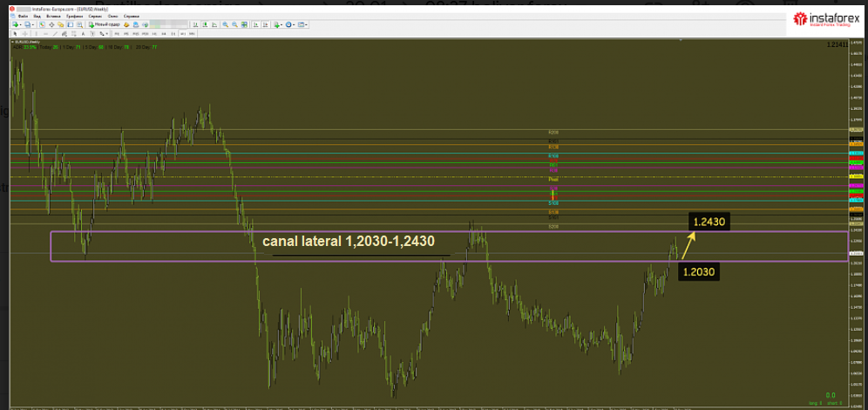Viewport: 868px width, 410px height.
Task: Select the arrow cursor tool
Action: coord(15,33)
